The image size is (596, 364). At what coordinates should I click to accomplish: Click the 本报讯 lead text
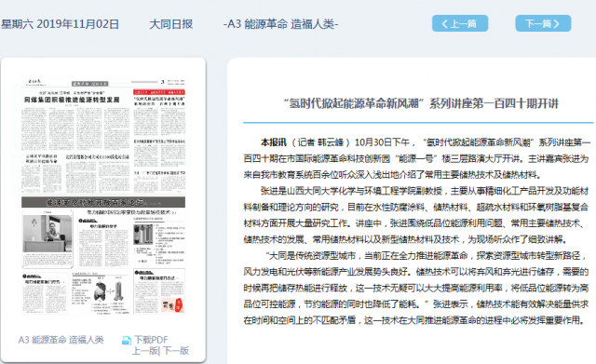(x=273, y=142)
